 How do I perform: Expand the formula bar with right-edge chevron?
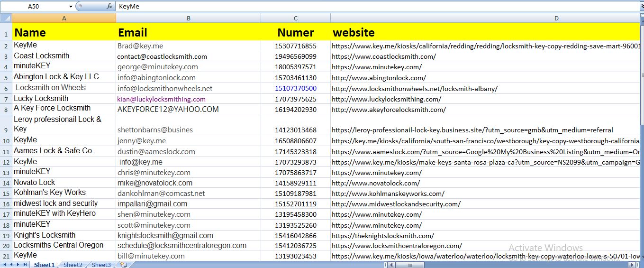pyautogui.click(x=641, y=7)
